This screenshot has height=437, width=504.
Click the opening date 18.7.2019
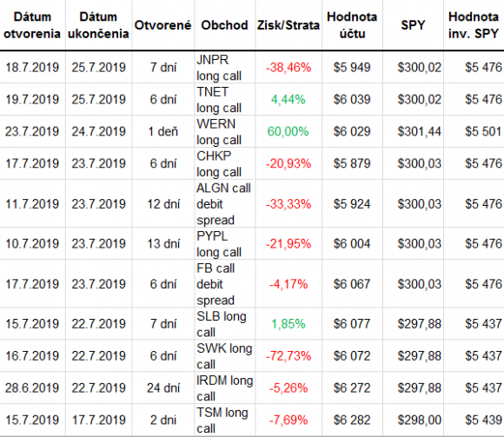tap(32, 68)
